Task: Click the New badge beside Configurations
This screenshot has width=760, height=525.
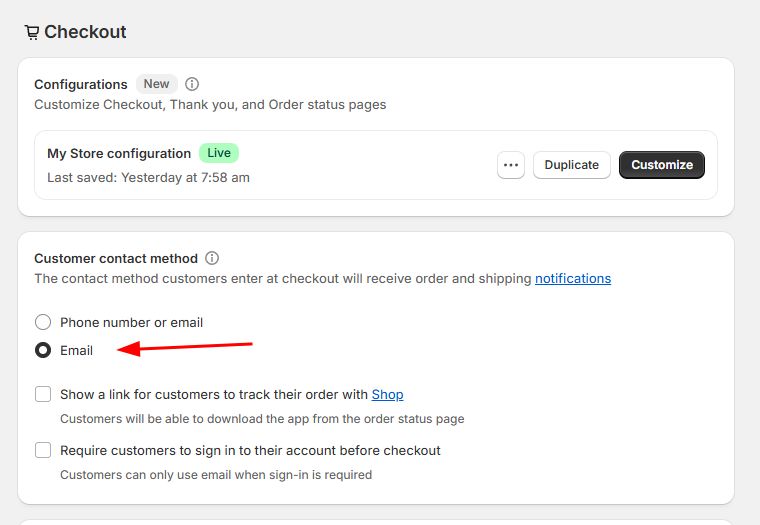Action: click(157, 84)
